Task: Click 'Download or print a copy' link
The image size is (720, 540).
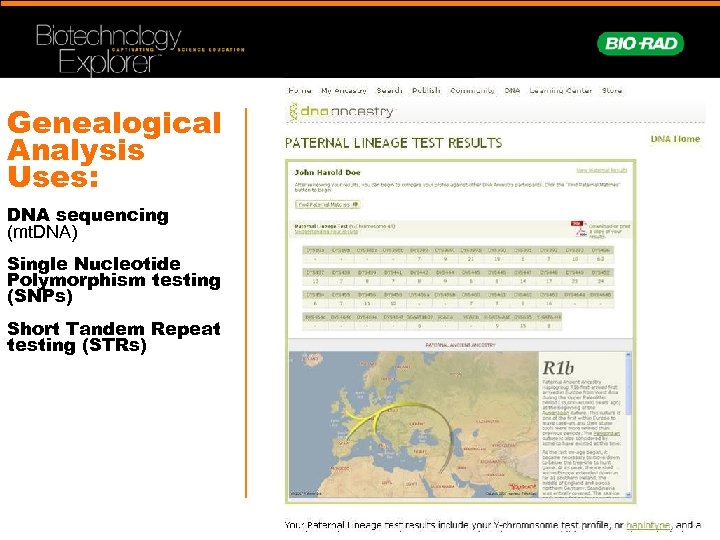Action: 609,231
